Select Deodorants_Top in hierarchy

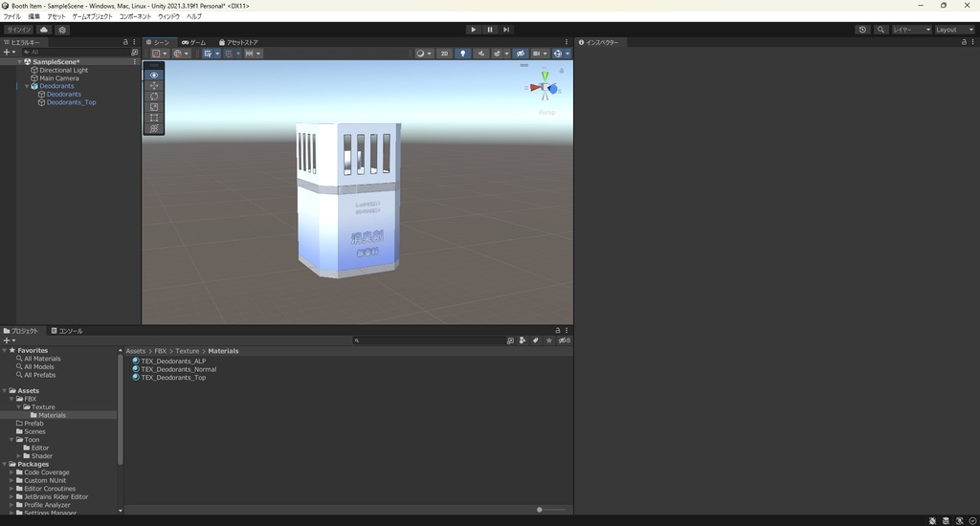coord(71,102)
